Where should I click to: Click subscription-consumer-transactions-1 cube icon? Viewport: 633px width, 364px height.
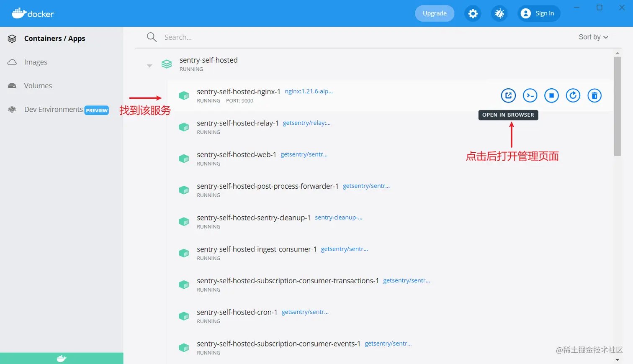click(184, 285)
